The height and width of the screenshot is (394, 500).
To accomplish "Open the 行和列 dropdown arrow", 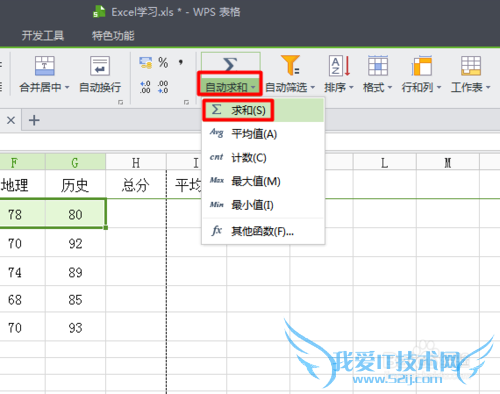I will [439, 87].
